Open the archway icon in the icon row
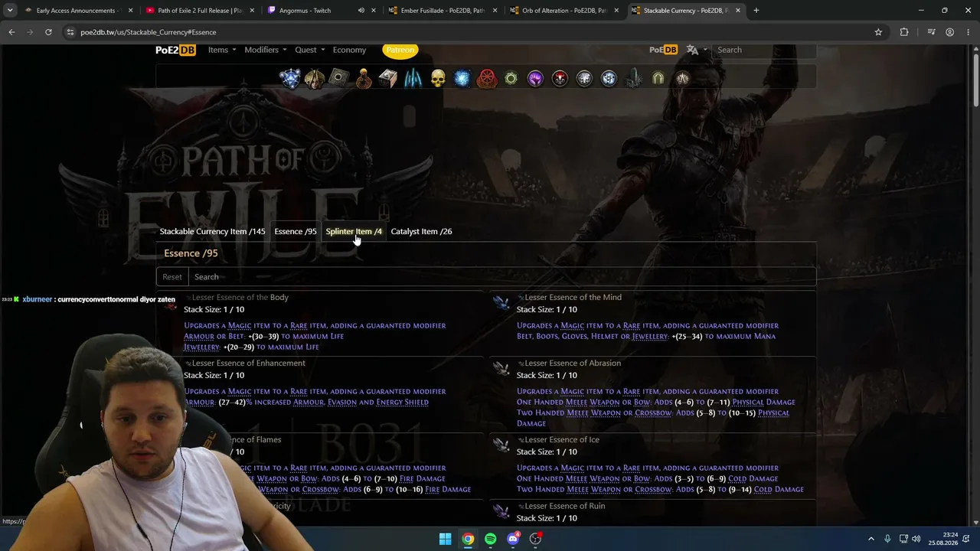 (x=658, y=78)
